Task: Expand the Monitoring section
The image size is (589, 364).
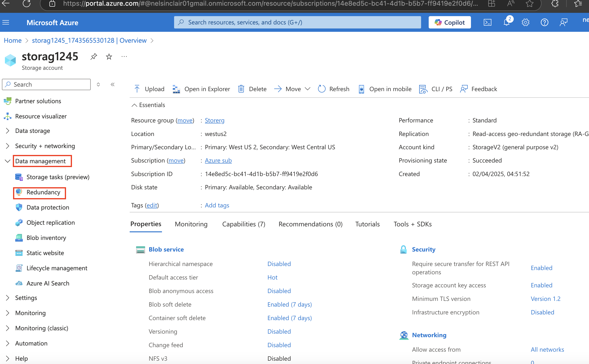Action: 7,313
